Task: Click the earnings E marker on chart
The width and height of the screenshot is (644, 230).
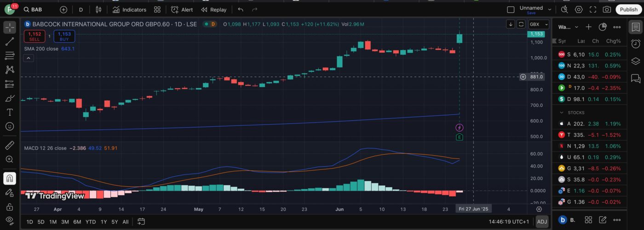Action: [x=460, y=137]
